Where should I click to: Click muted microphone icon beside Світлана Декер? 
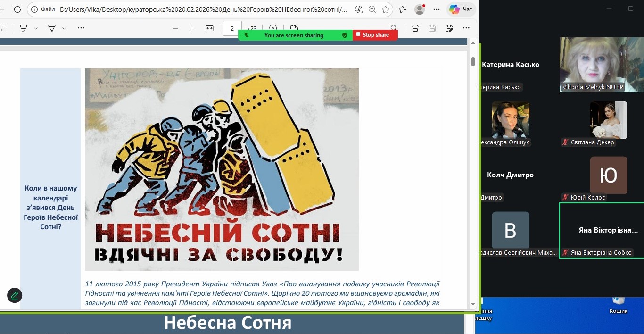pos(565,142)
